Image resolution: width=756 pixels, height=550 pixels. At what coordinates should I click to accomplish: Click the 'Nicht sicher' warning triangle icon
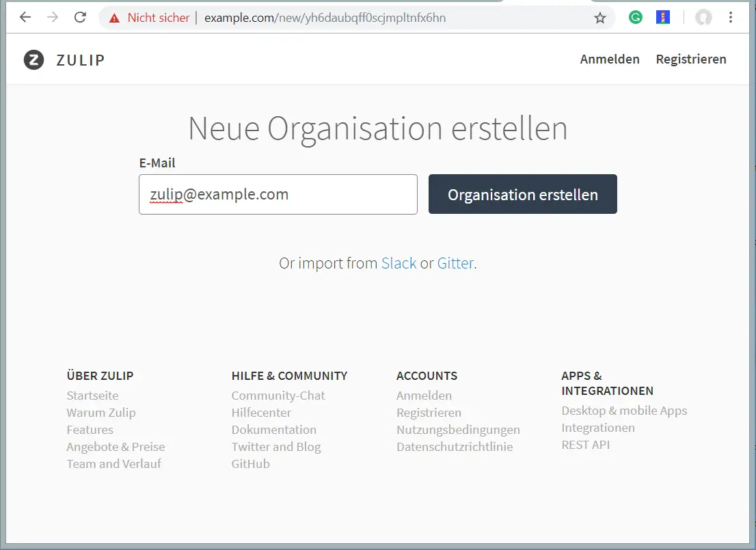[x=114, y=18]
